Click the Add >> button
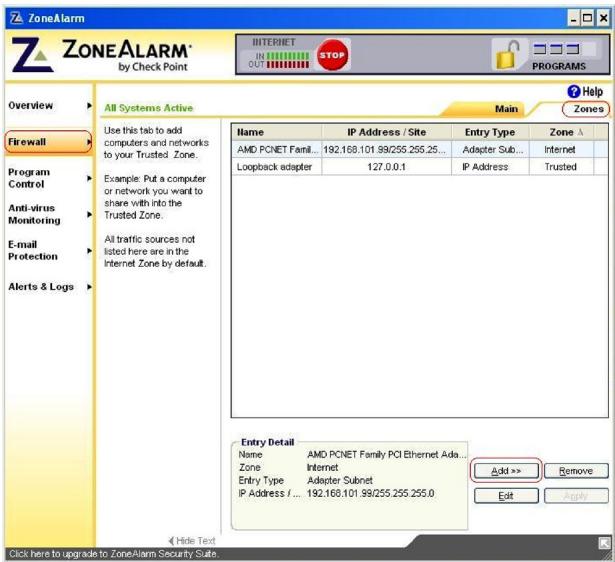The height and width of the screenshot is (562, 615). 506,471
